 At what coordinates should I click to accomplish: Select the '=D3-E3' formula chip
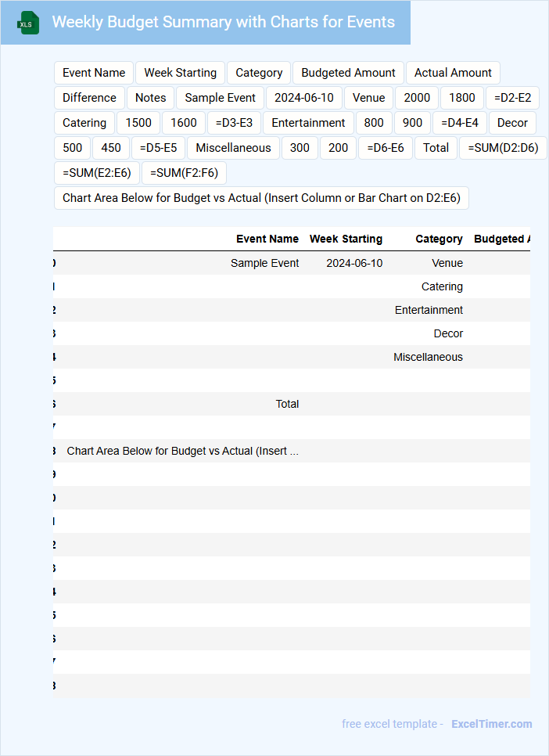click(235, 123)
